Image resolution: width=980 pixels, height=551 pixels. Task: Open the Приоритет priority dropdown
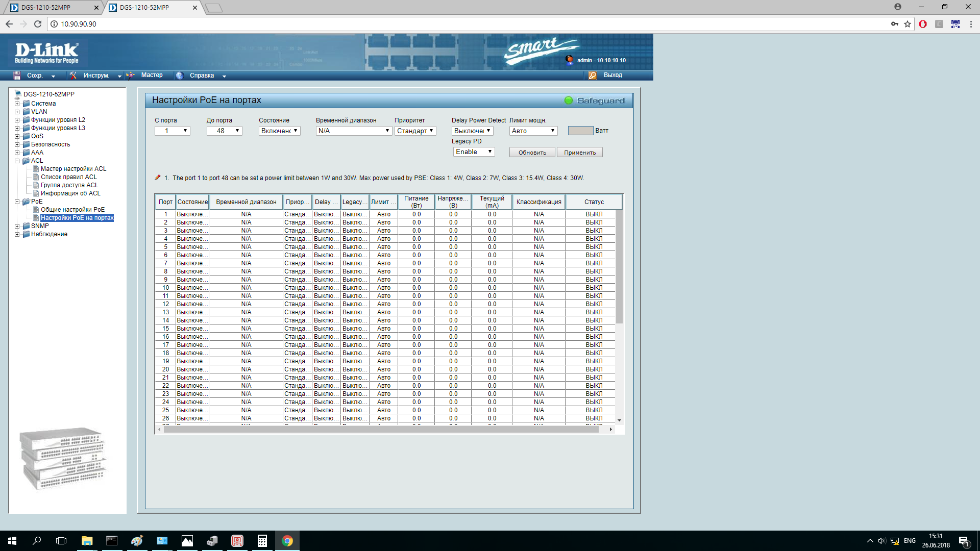(415, 131)
